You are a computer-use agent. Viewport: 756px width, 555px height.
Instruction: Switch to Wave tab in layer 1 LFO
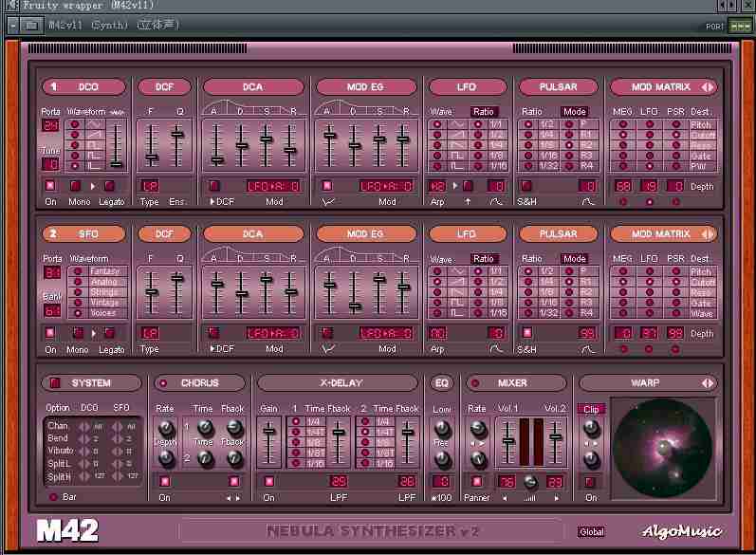click(441, 112)
